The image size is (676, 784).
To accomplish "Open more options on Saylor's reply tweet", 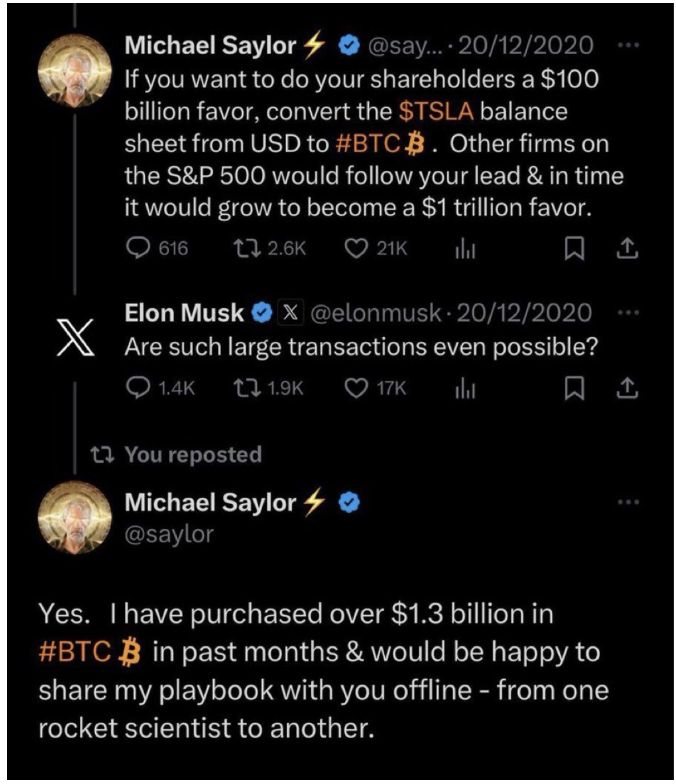I will (x=629, y=502).
